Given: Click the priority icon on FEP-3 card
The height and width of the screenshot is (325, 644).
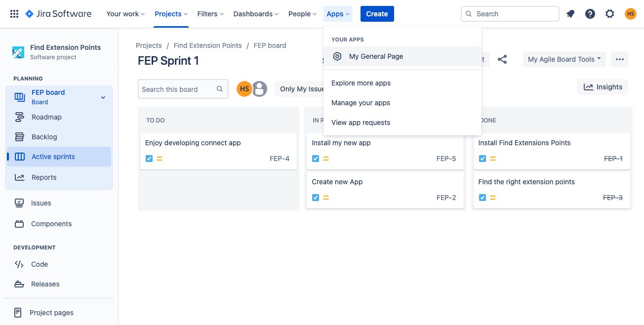Looking at the screenshot, I should click(493, 198).
